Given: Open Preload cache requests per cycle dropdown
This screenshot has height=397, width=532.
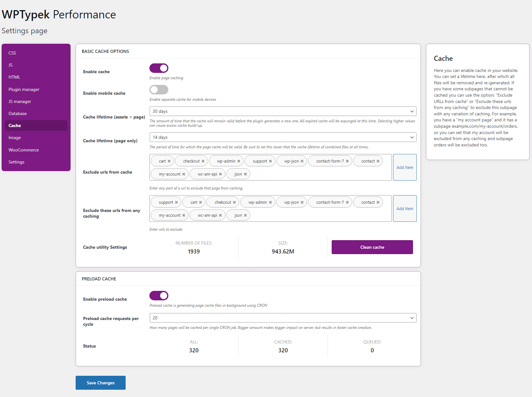Looking at the screenshot, I should point(283,318).
